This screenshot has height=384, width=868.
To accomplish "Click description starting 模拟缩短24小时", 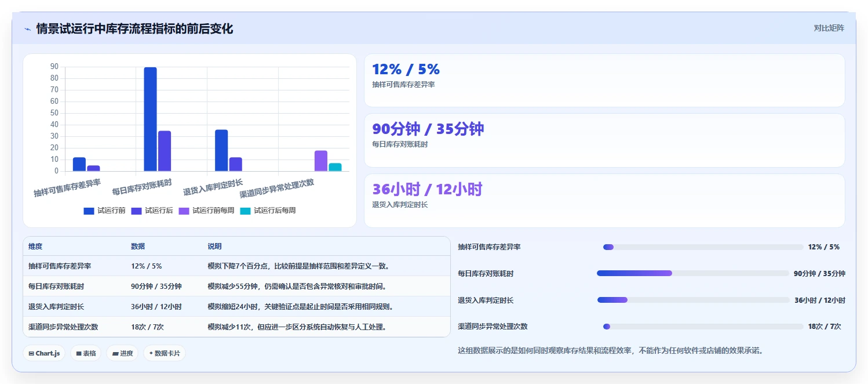I will 300,307.
